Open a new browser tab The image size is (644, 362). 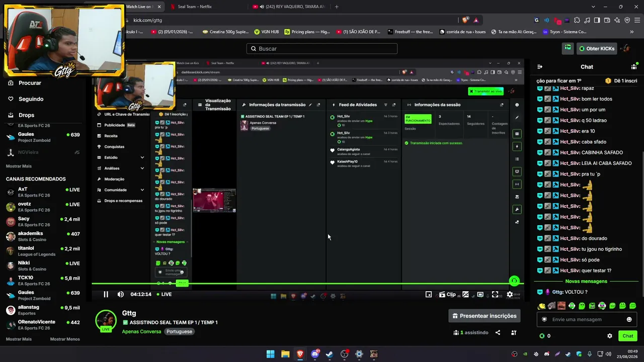click(x=337, y=7)
